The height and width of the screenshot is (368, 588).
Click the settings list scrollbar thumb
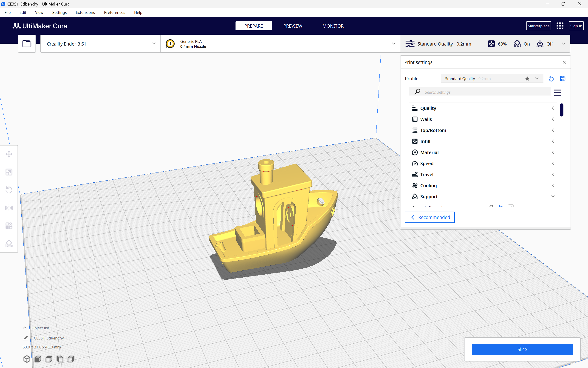562,110
